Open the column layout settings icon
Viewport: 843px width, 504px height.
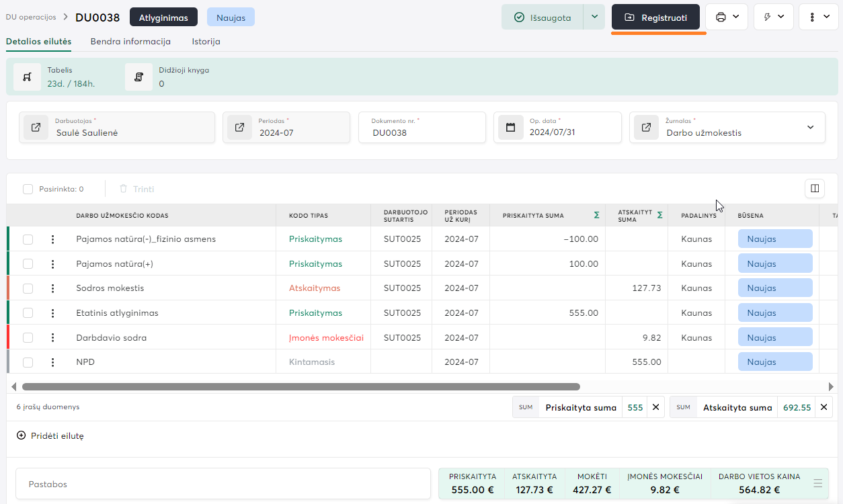815,189
